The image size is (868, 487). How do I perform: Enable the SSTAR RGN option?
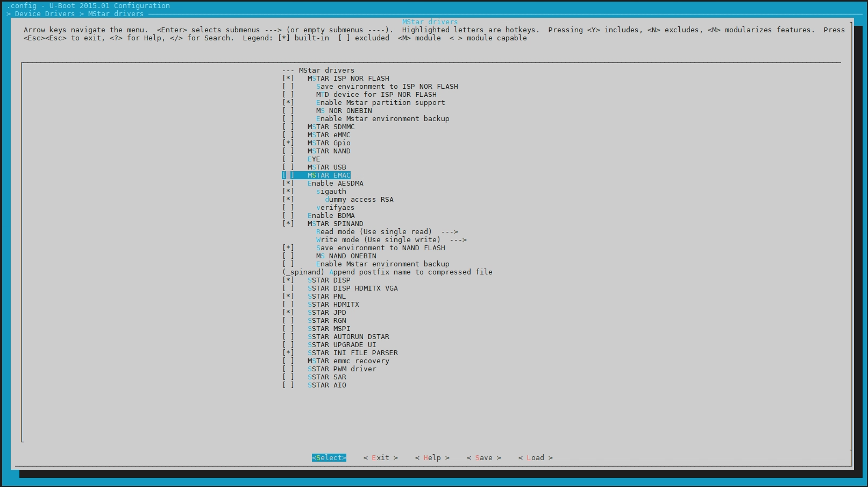(x=314, y=321)
